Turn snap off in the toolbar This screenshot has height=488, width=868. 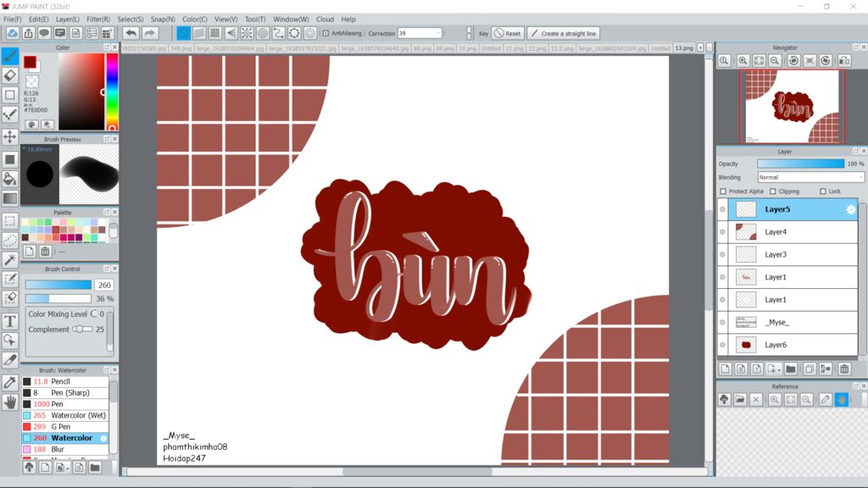coord(183,33)
